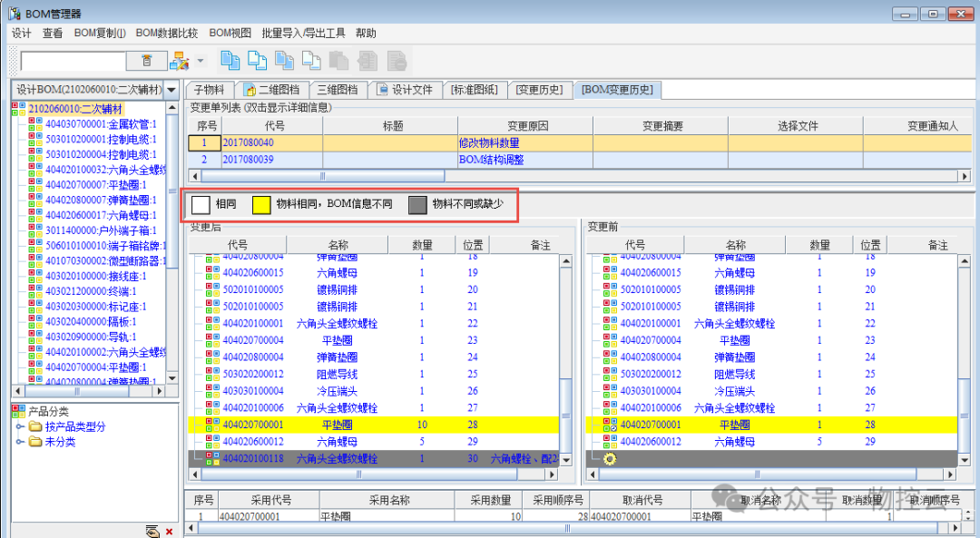Image resolution: width=980 pixels, height=538 pixels.
Task: Click the red X icon at bottom left
Action: tap(169, 531)
